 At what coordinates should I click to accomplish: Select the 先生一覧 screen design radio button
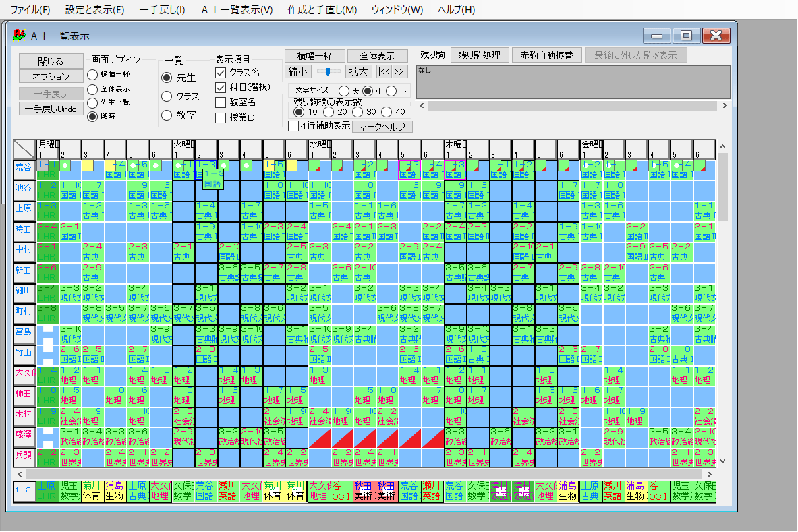pyautogui.click(x=92, y=102)
